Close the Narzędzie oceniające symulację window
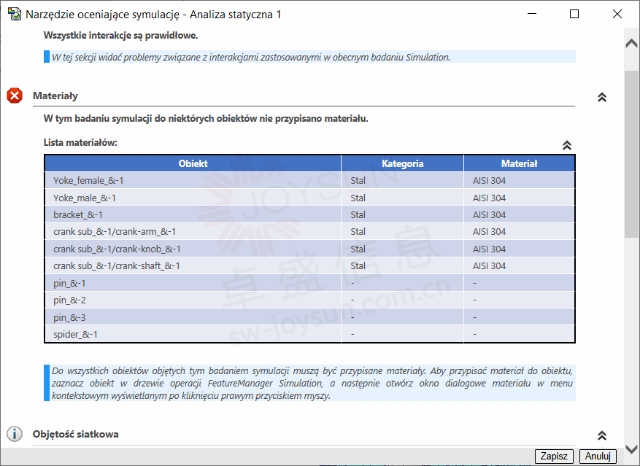The width and height of the screenshot is (640, 466). (617, 14)
